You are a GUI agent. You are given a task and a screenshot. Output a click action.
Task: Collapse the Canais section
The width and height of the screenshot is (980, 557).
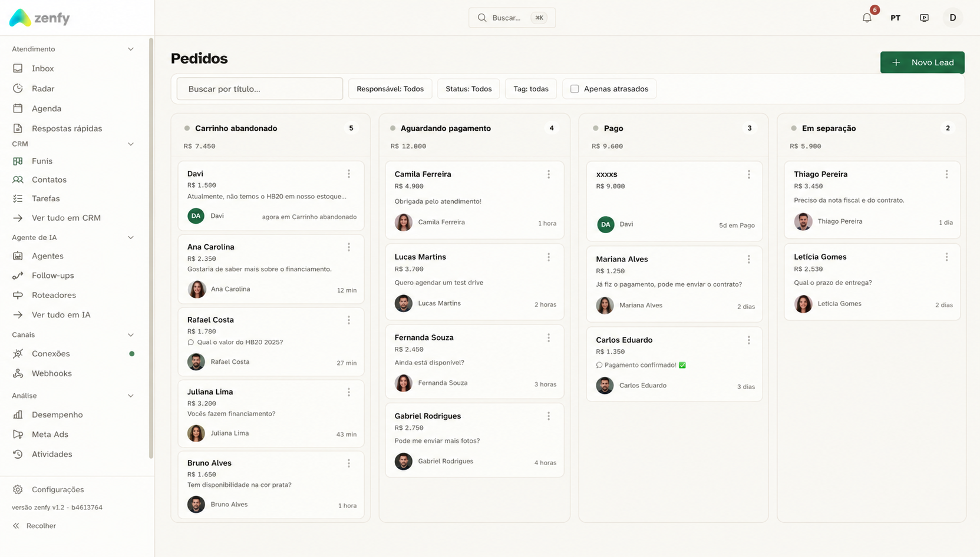point(131,334)
